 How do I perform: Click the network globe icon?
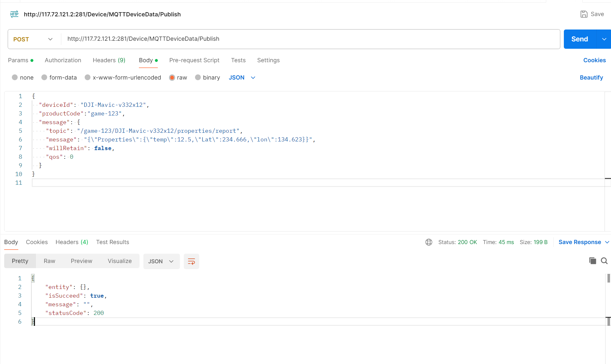[x=429, y=242]
